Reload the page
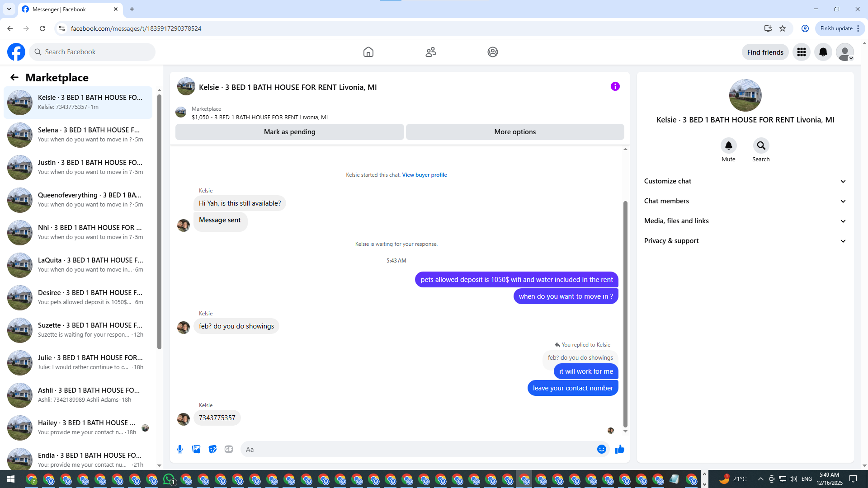The image size is (868, 488). 42,28
